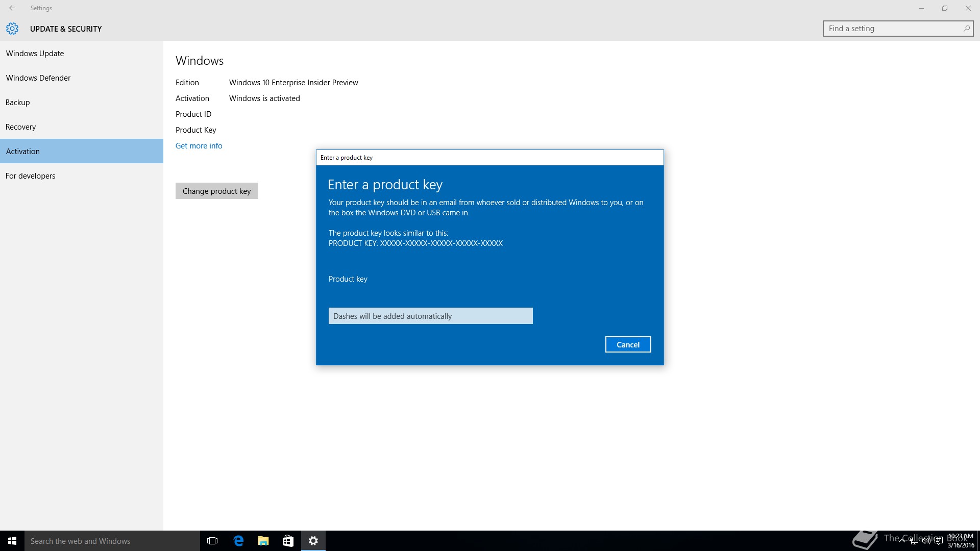This screenshot has width=980, height=551.
Task: Minimize the Settings window
Action: click(921, 8)
